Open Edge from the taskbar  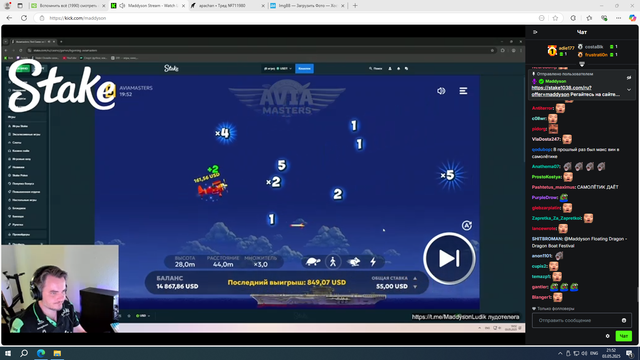[41, 353]
